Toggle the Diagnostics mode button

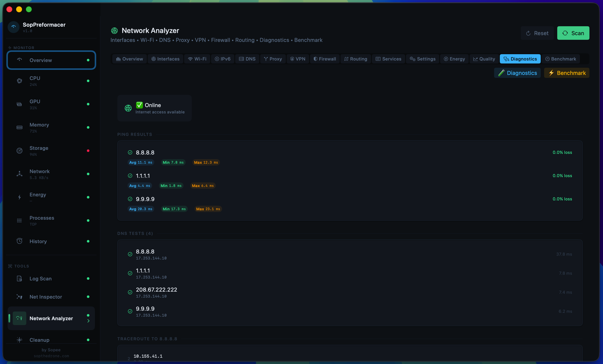[x=517, y=73]
